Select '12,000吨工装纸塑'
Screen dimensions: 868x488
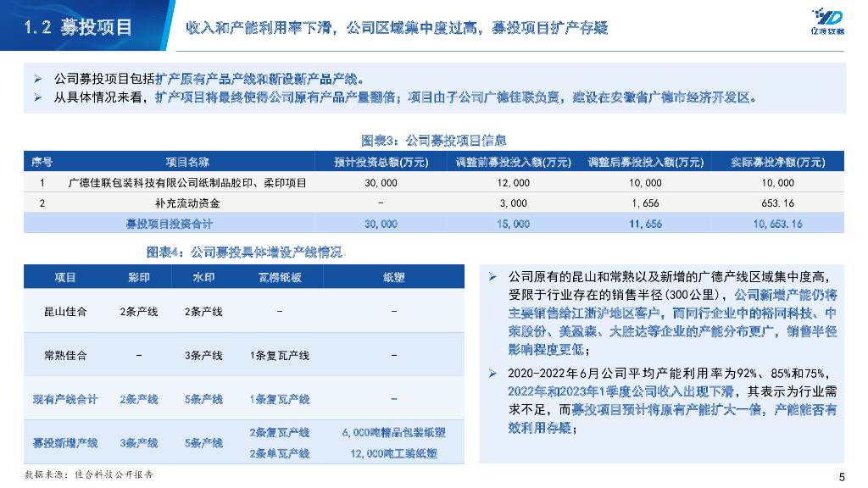coord(393,454)
